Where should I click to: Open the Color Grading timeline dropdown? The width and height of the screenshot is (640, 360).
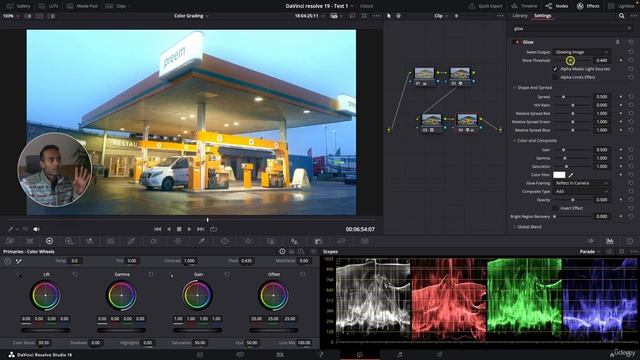191,16
